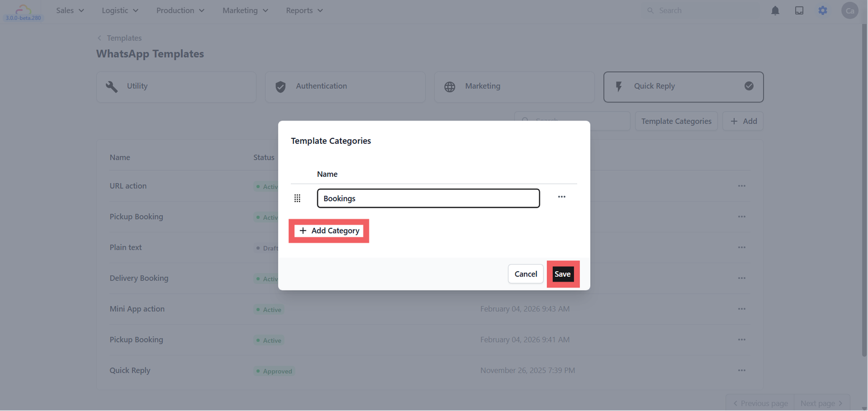Viewport: 868px width, 411px height.
Task: Click the Bookings category name field
Action: click(x=429, y=198)
